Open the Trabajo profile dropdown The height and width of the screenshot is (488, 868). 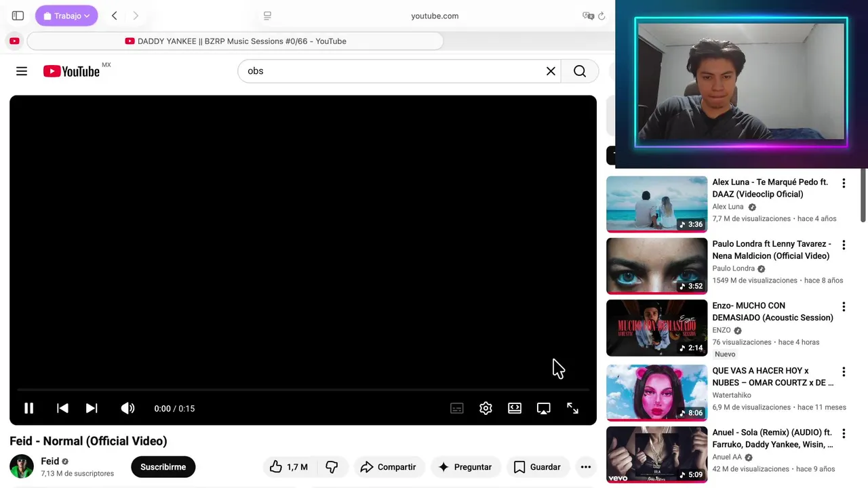(x=66, y=16)
